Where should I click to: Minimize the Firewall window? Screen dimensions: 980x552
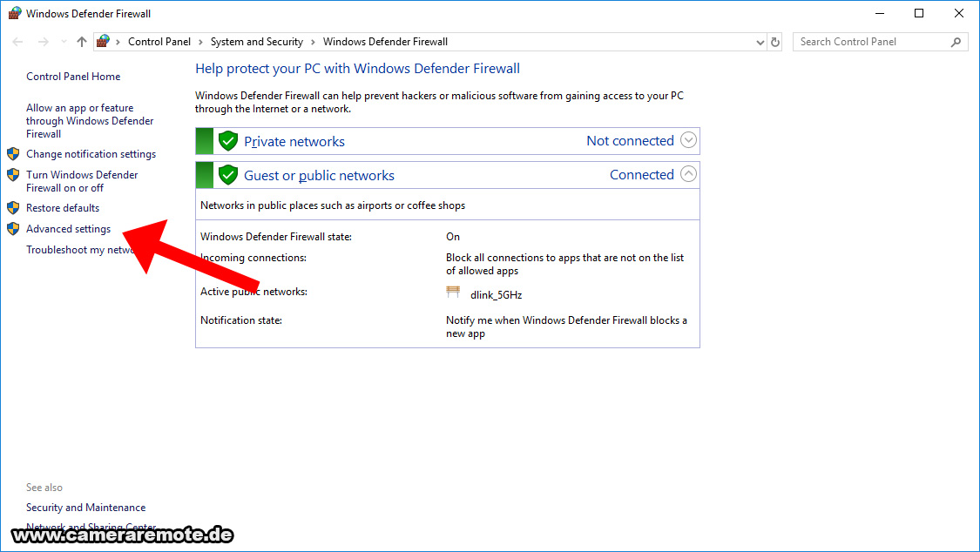pyautogui.click(x=879, y=13)
